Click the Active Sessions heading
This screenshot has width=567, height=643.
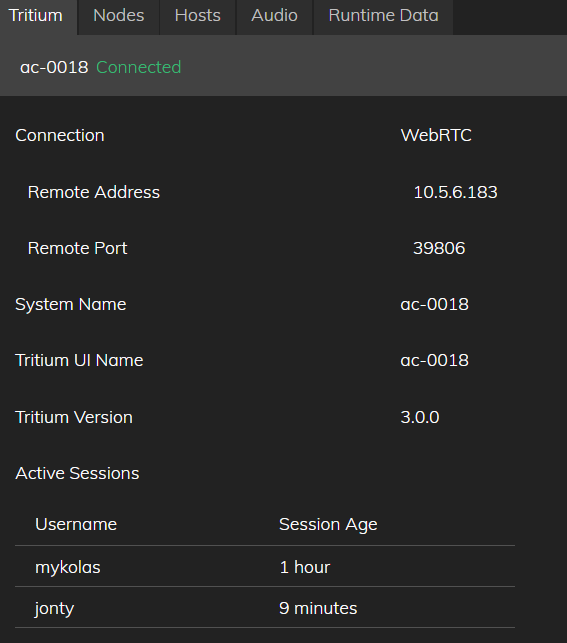coord(77,473)
